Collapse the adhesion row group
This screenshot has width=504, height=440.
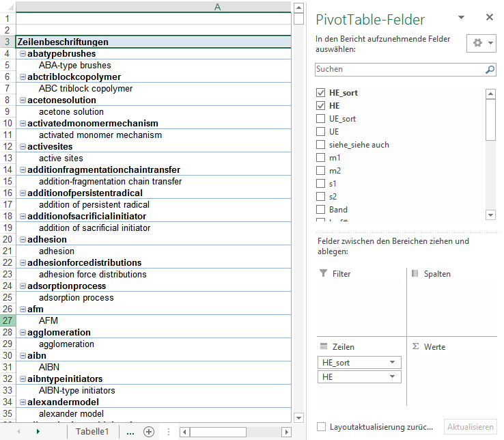(23, 240)
